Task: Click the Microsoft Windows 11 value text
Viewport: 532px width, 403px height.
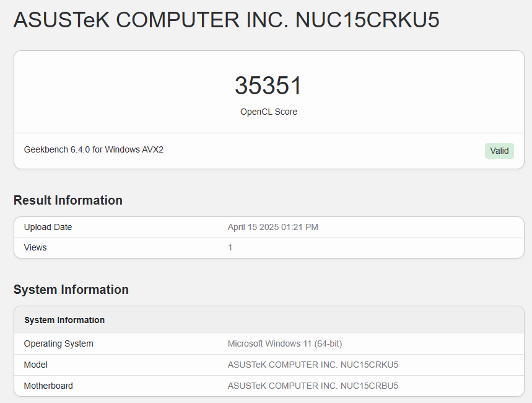Action: pos(268,343)
